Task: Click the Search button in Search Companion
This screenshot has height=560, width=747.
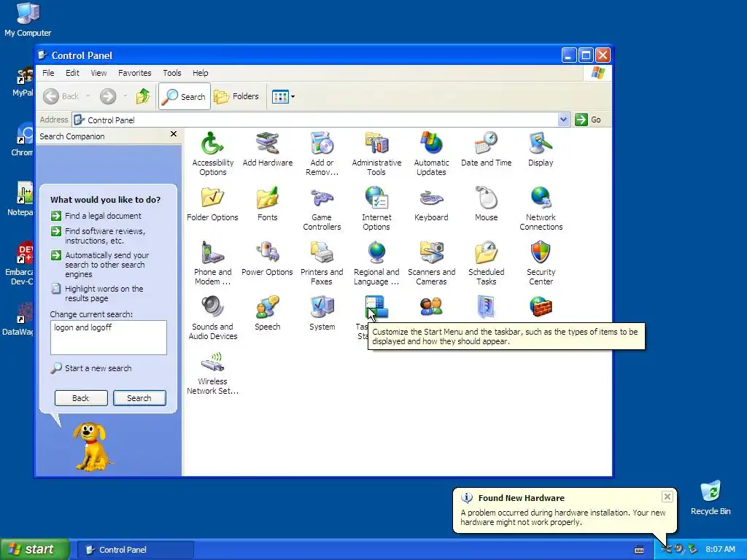Action: [139, 398]
